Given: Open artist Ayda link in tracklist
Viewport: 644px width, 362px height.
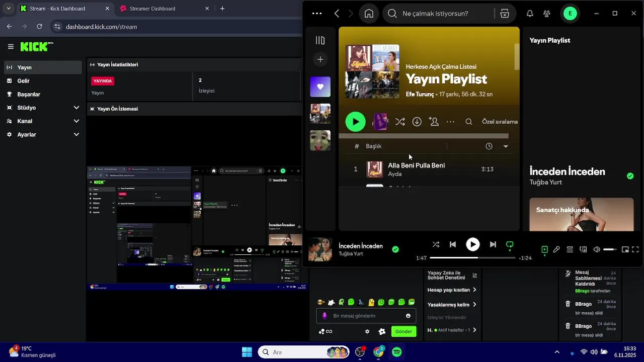Looking at the screenshot, I should tap(395, 174).
